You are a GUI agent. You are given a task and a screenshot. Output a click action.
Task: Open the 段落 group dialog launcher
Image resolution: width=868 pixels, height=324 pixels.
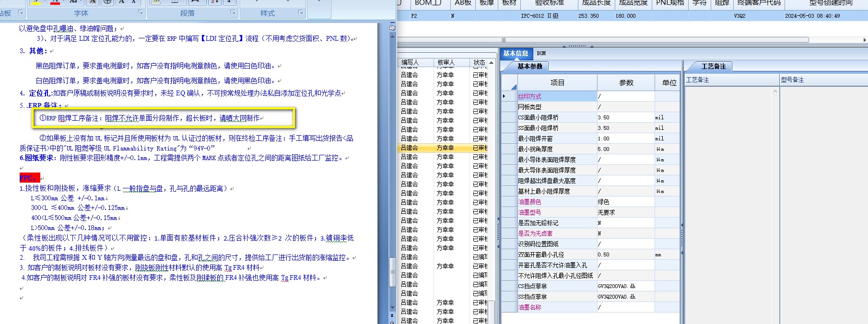233,12
